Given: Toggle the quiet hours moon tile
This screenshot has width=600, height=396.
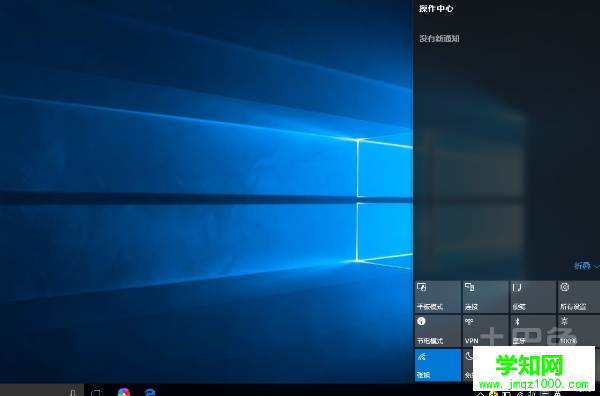Looking at the screenshot, I should point(468,365).
